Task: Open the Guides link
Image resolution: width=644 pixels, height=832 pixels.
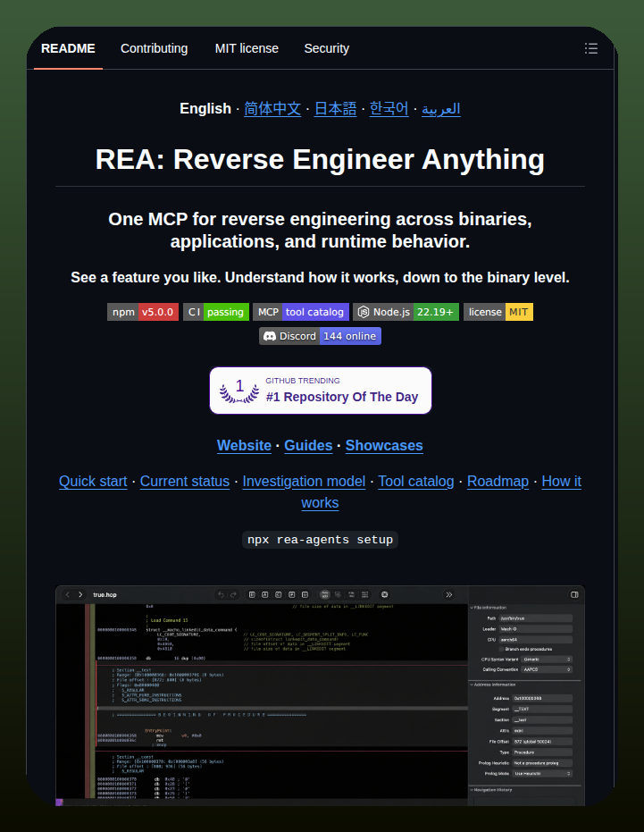Action: tap(308, 445)
